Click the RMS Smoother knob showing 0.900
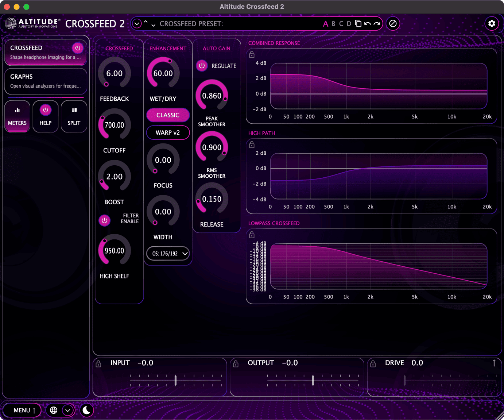This screenshot has width=504, height=420. [212, 147]
